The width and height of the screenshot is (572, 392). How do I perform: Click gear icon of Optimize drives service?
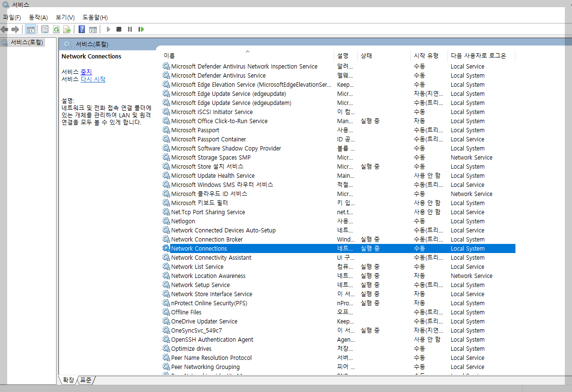(x=166, y=348)
